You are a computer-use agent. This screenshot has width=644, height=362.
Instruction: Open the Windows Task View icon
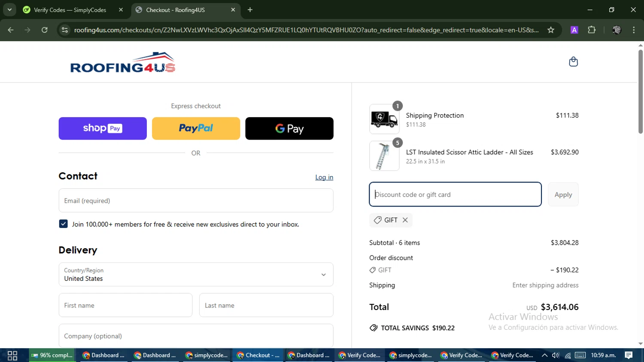click(x=12, y=356)
